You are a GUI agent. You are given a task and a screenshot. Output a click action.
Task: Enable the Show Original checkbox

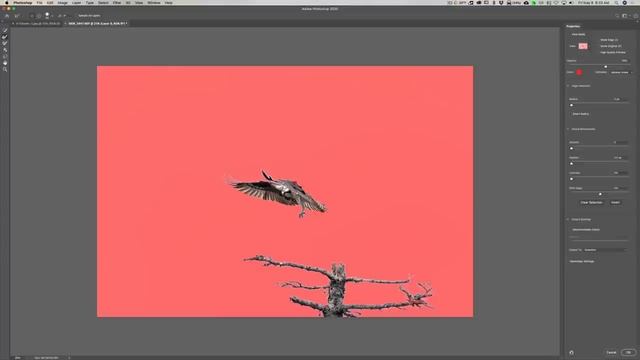[611, 46]
